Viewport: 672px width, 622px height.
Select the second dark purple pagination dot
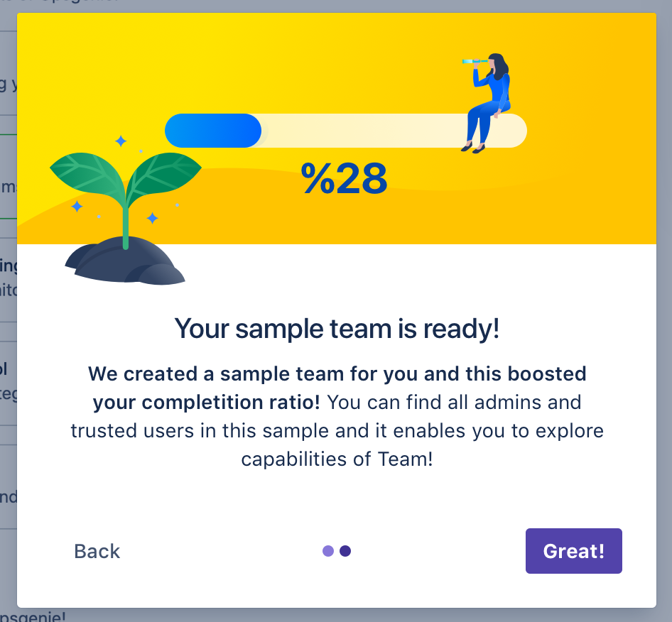tap(345, 551)
